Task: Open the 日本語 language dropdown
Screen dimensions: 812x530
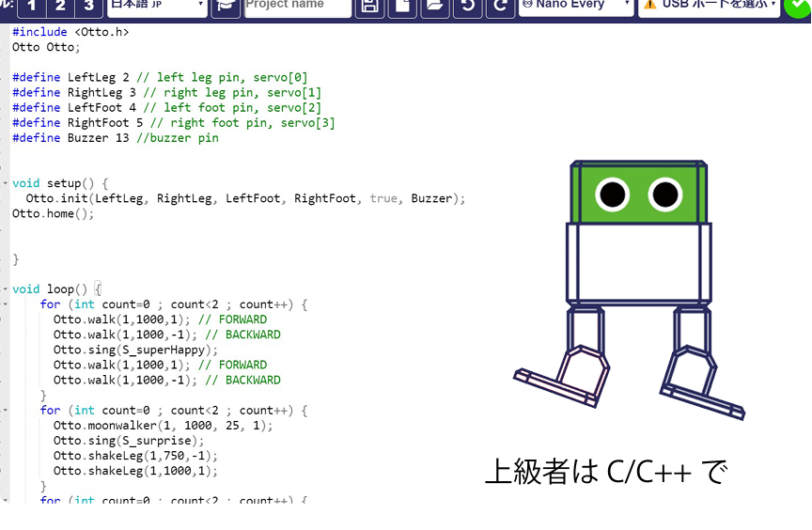Action: [157, 6]
